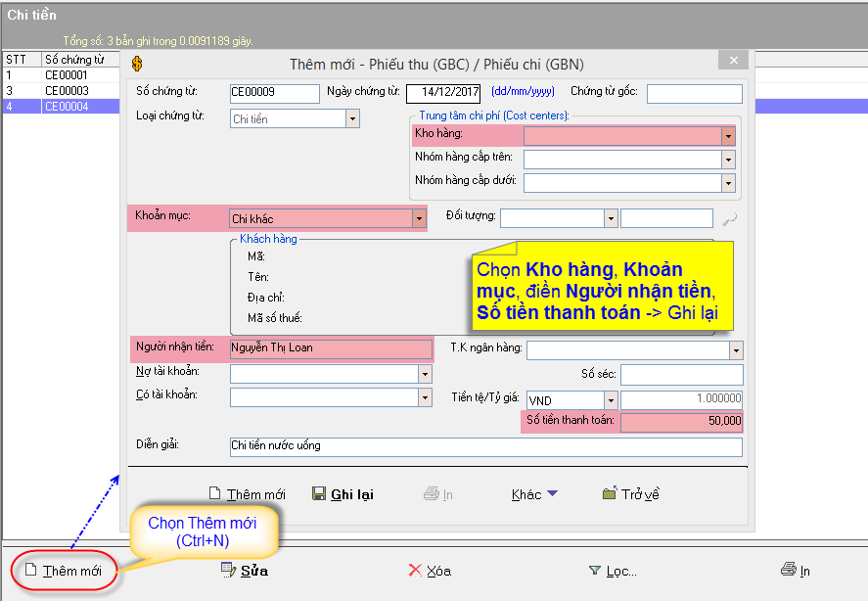Expand the Kho hàng dropdown
Screen dimensions: 868x601
[x=728, y=135]
